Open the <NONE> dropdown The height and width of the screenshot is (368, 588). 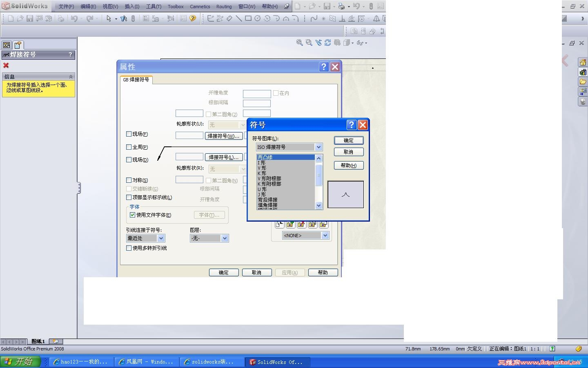click(325, 236)
